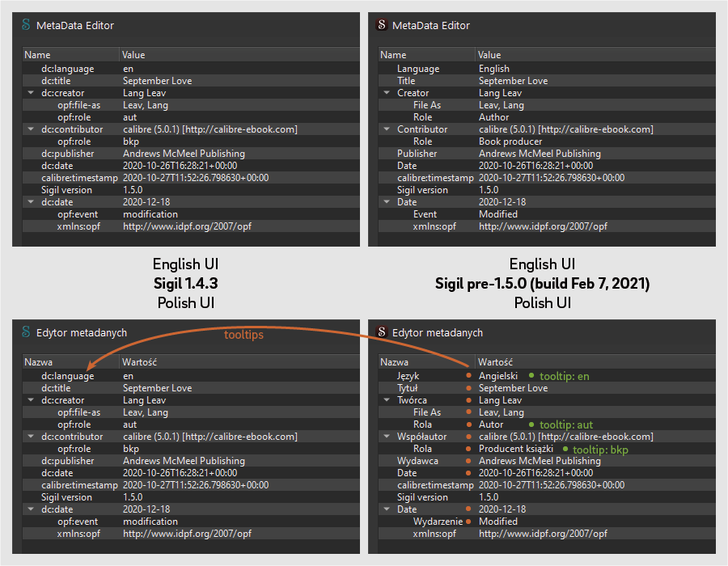728x566 pixels.
Task: Collapse dc:creator in Edytor metadanych
Action: [x=31, y=400]
